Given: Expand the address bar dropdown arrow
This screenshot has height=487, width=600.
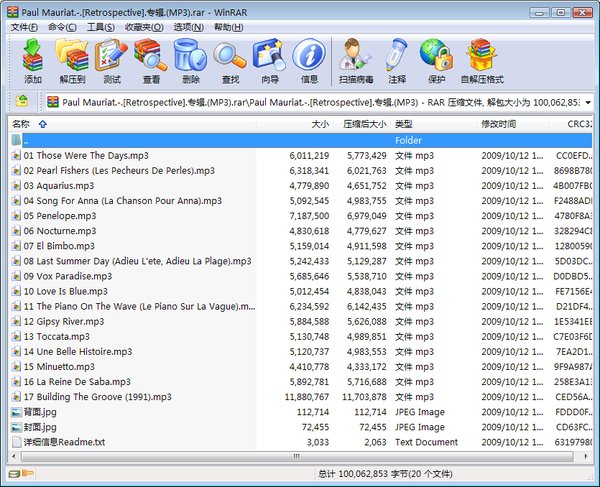Looking at the screenshot, I should pyautogui.click(x=588, y=102).
